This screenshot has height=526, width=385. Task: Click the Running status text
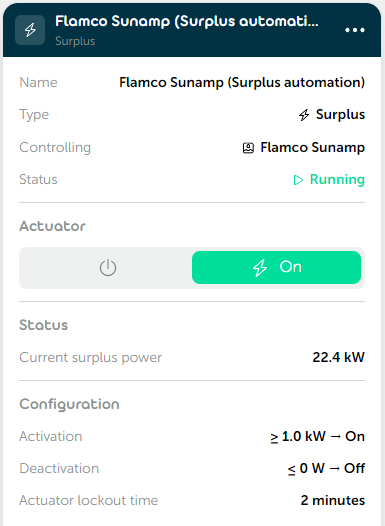[337, 179]
